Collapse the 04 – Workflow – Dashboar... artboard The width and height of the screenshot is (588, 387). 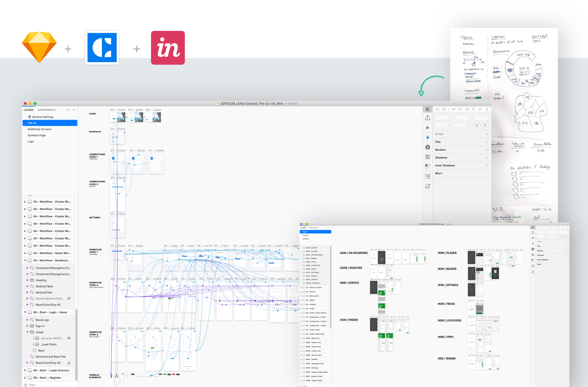click(x=25, y=260)
